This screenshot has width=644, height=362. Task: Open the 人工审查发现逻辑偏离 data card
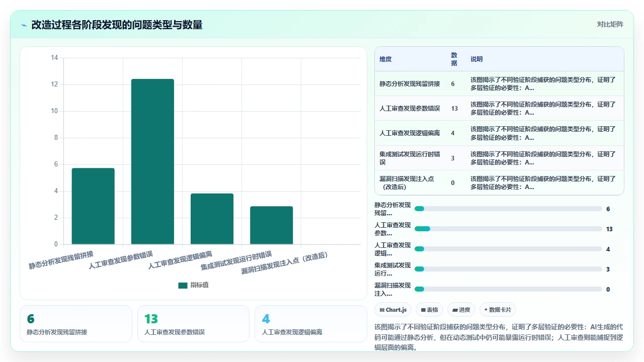311,324
